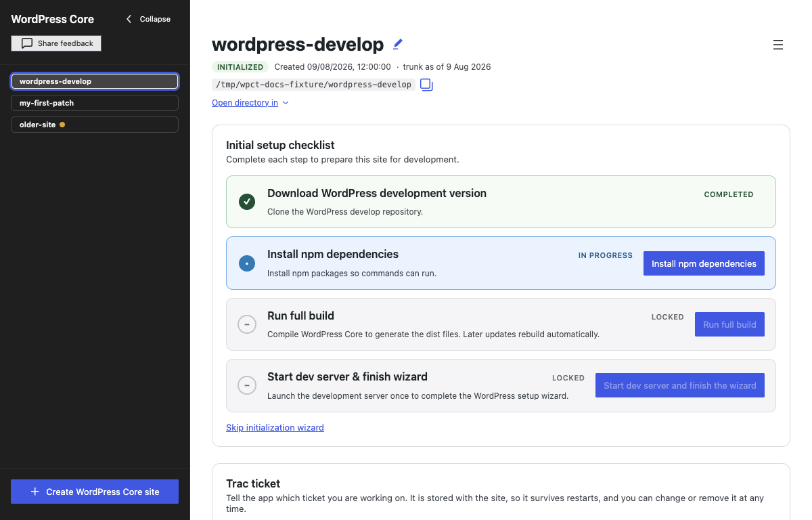
Task: Click Download WordPress development version step title
Action: [x=377, y=193]
